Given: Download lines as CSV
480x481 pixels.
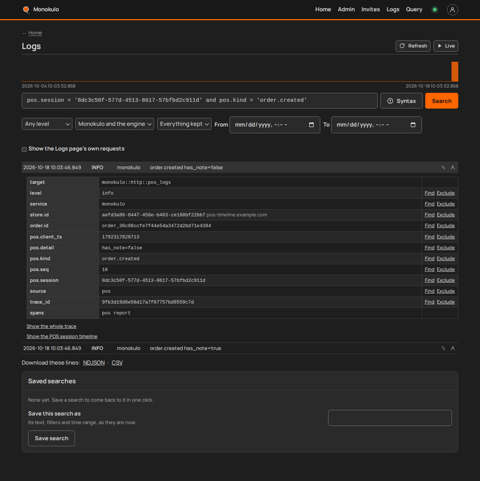Looking at the screenshot, I should (x=117, y=363).
